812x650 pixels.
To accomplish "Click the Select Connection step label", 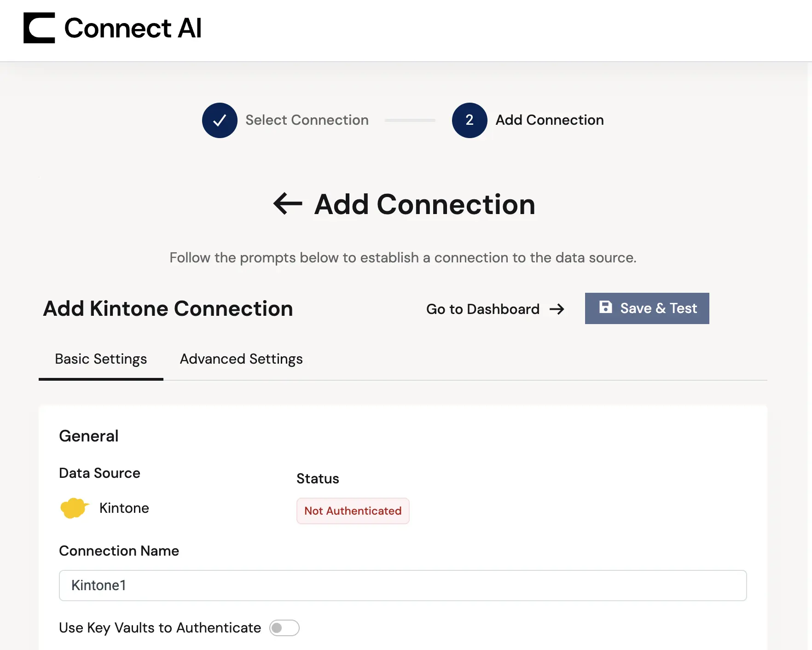I will click(x=307, y=120).
